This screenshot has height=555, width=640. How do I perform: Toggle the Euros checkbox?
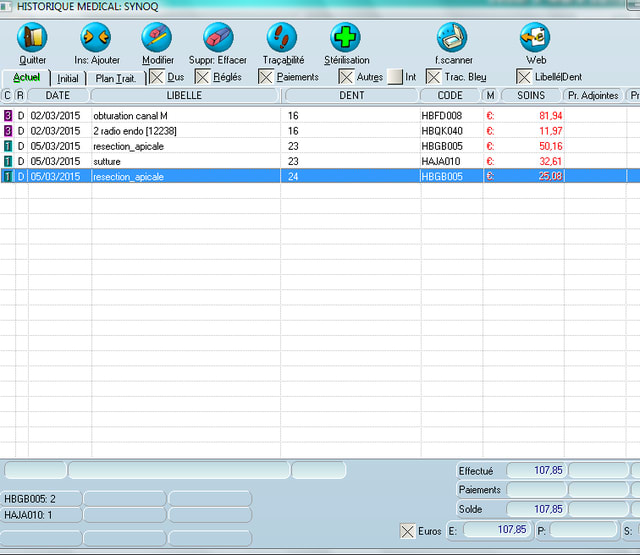coord(407,530)
